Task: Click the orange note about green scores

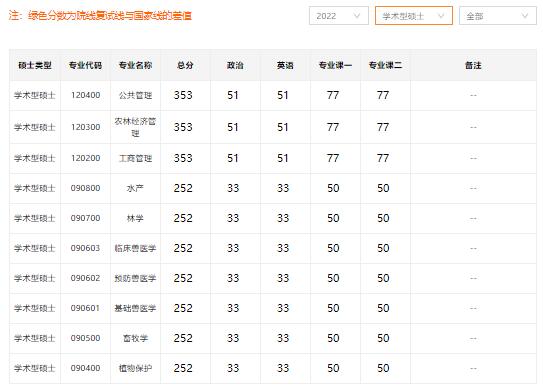Action: [100, 16]
